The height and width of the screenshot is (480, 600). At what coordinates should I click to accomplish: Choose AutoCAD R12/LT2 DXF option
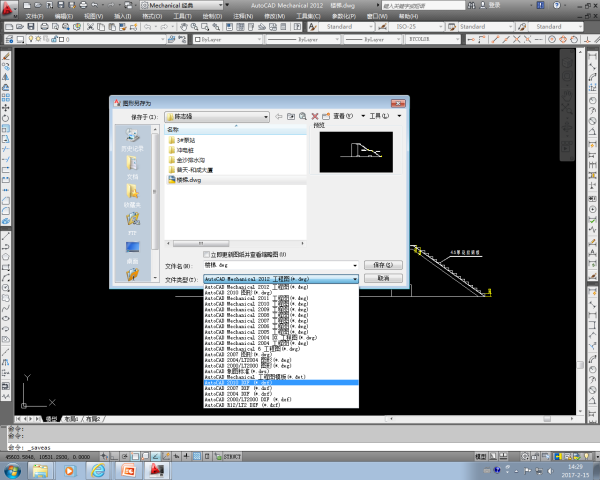281,405
